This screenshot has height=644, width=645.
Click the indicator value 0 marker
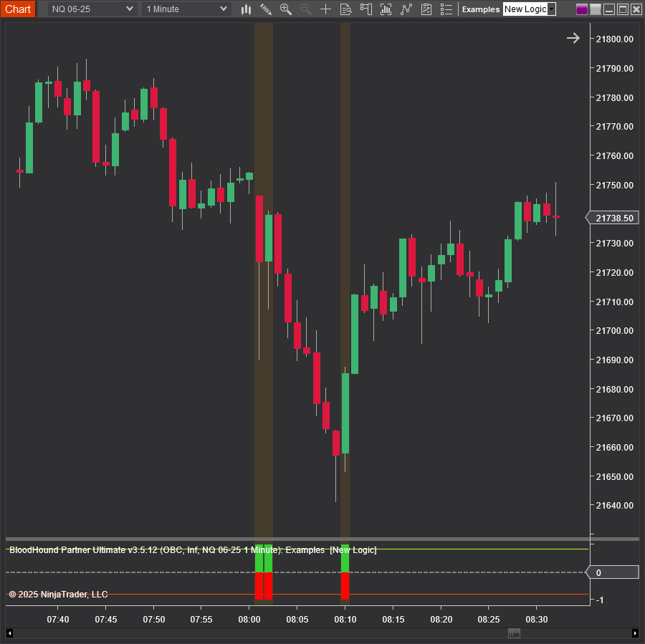pos(613,572)
